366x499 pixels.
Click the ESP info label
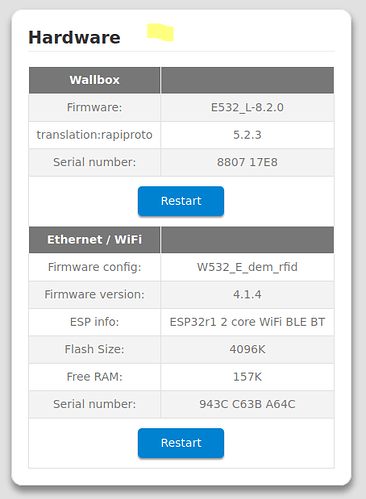(x=94, y=322)
